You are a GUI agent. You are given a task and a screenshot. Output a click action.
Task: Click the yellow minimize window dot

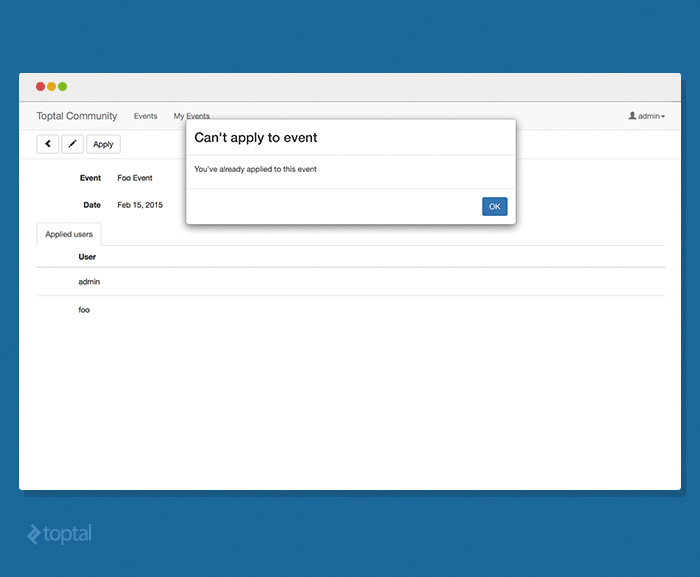[x=52, y=87]
